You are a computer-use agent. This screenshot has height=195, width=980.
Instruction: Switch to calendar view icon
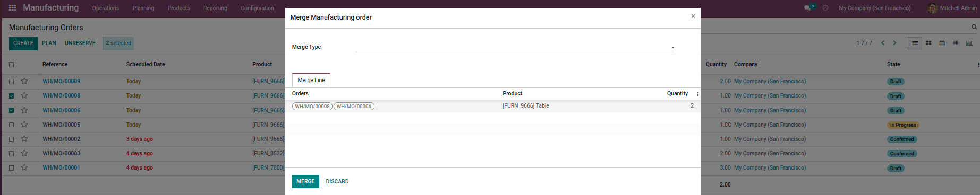click(x=942, y=43)
